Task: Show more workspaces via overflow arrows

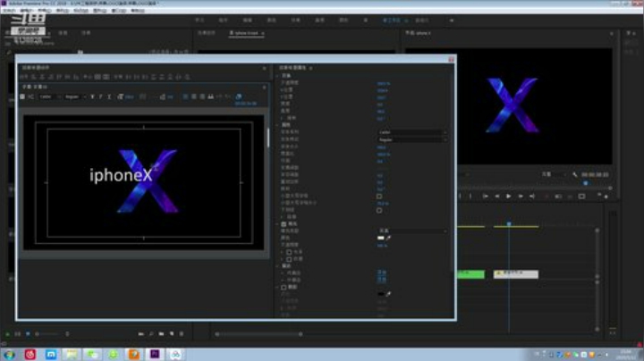Action: tap(452, 20)
